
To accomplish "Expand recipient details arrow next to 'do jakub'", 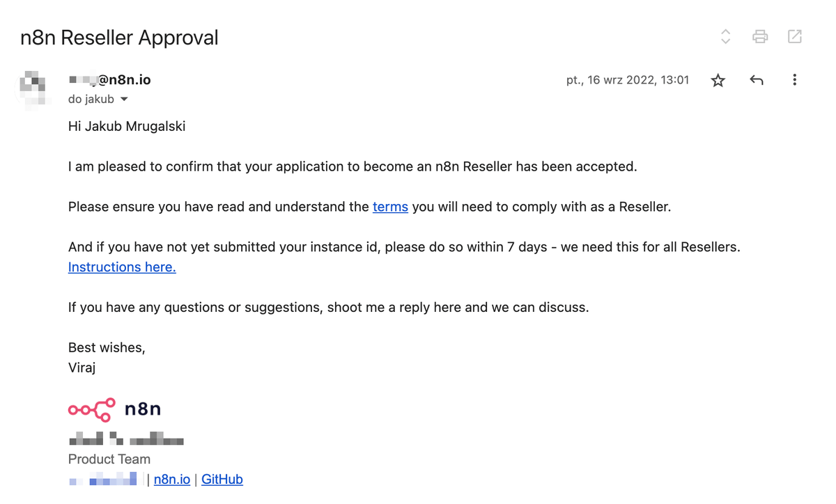I will [x=125, y=100].
